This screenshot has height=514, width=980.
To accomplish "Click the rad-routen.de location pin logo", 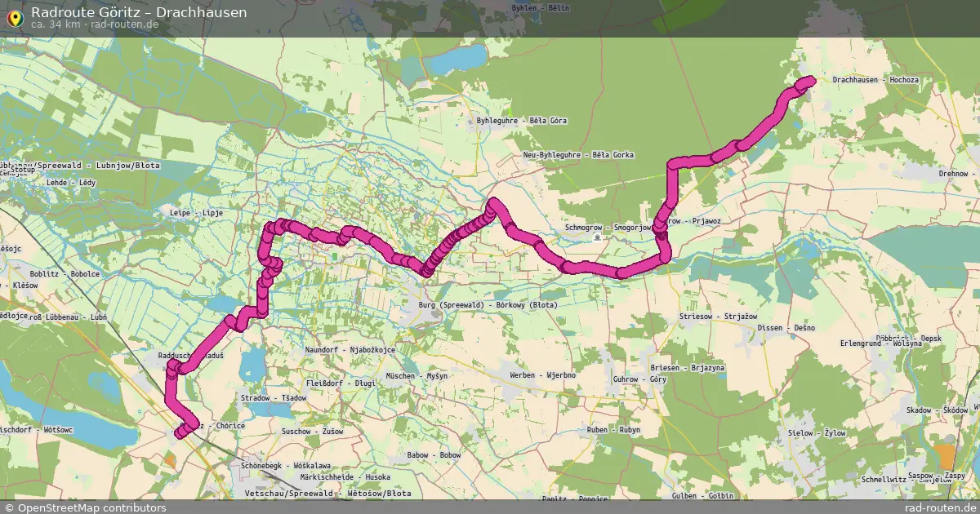I will 14,17.
